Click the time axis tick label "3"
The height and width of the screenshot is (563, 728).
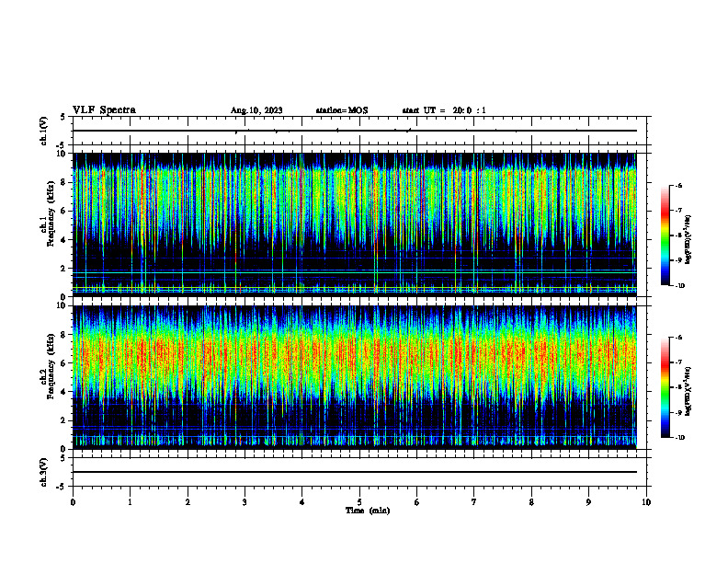coord(245,502)
